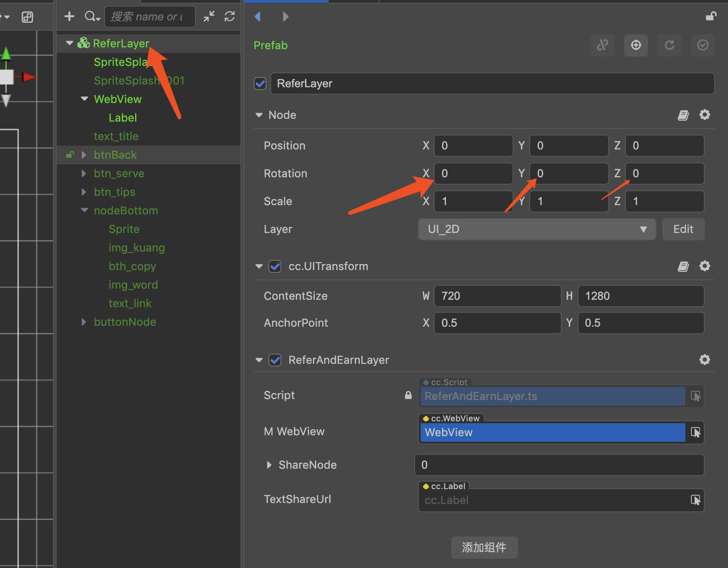Disable the cc.UITransform component checkbox
This screenshot has width=728, height=568.
pos(275,266)
